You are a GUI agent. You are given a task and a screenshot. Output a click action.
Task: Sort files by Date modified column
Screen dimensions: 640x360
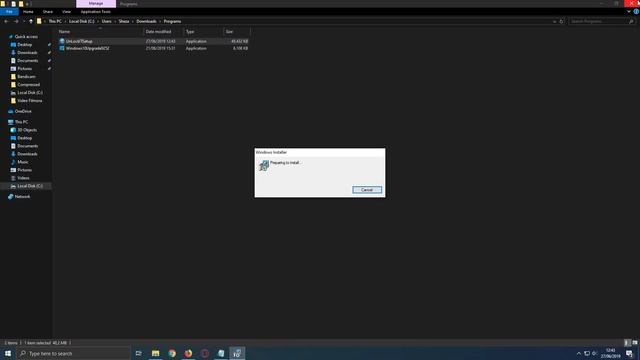[163, 31]
